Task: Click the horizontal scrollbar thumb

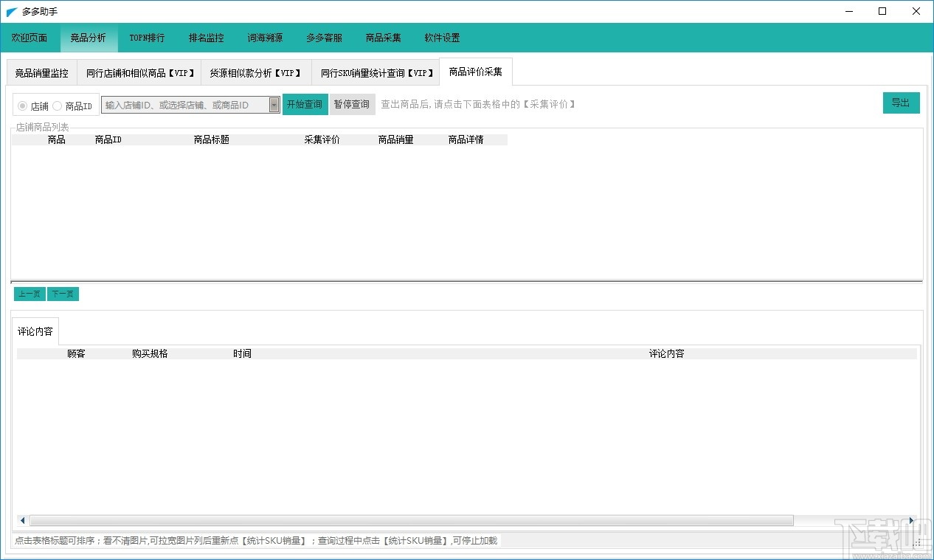Action: [x=412, y=520]
